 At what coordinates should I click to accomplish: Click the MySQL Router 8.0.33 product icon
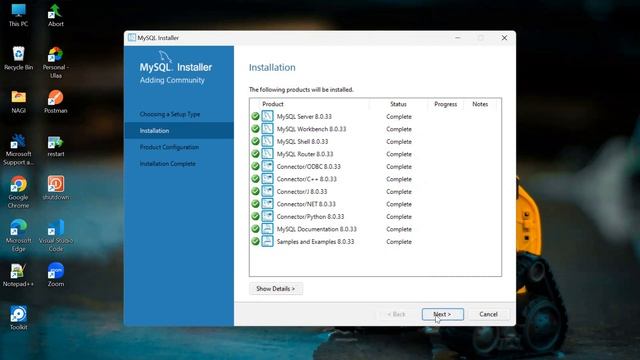tap(267, 154)
